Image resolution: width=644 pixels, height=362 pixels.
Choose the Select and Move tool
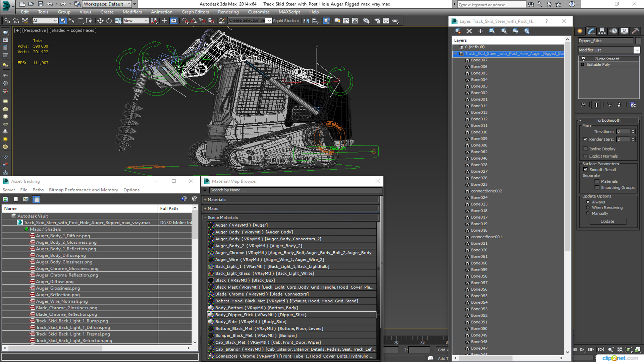tap(100, 21)
